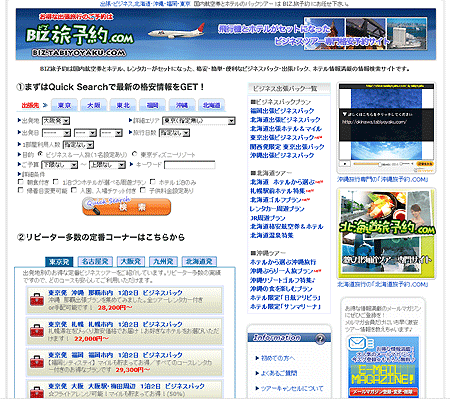The height and width of the screenshot is (399, 450).
Task: Open the 関西発限定 東京出張パック link
Action: 287,147
